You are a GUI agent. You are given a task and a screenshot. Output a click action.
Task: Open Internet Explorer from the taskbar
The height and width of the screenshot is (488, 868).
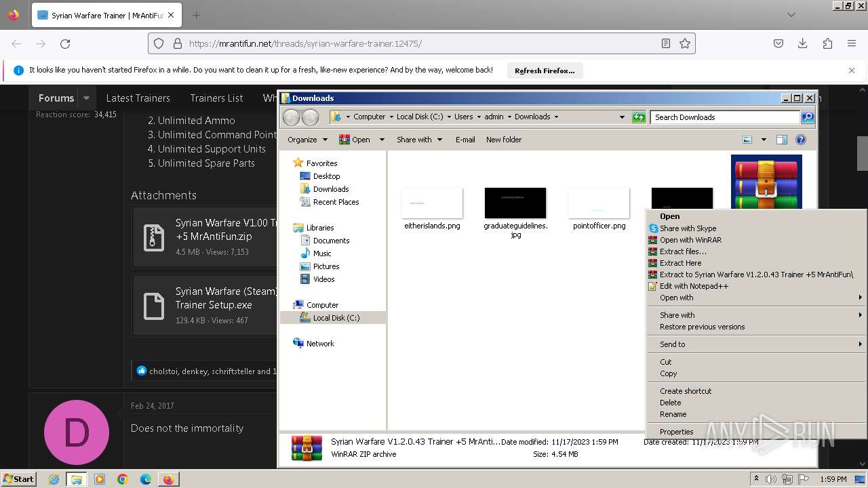[x=54, y=479]
